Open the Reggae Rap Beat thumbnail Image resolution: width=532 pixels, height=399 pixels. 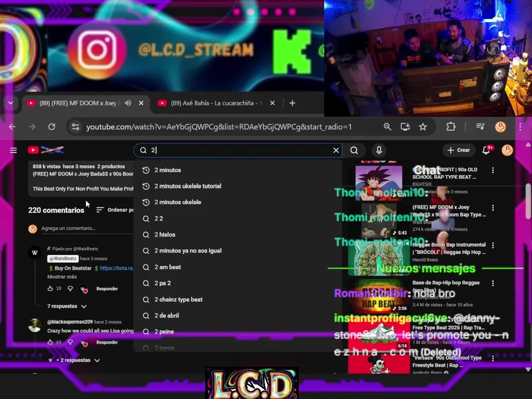coord(378,295)
